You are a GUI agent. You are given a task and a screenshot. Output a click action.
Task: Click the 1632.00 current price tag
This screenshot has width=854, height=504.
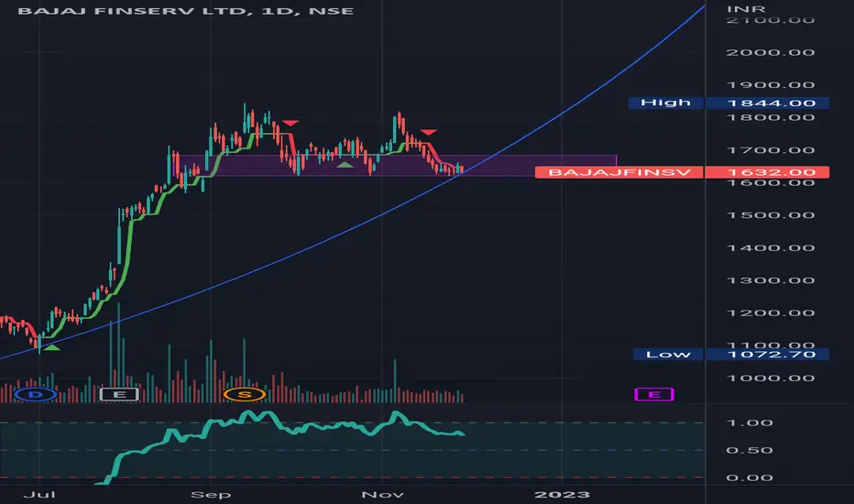point(767,172)
